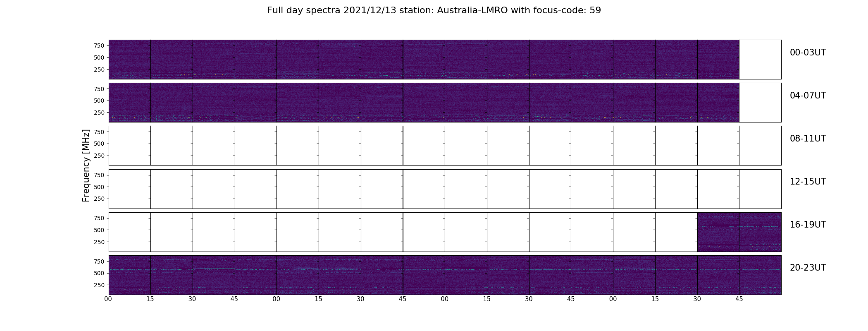868x331 pixels.
Task: Click the empty white block ending the 04-07UT row
Action: (760, 103)
